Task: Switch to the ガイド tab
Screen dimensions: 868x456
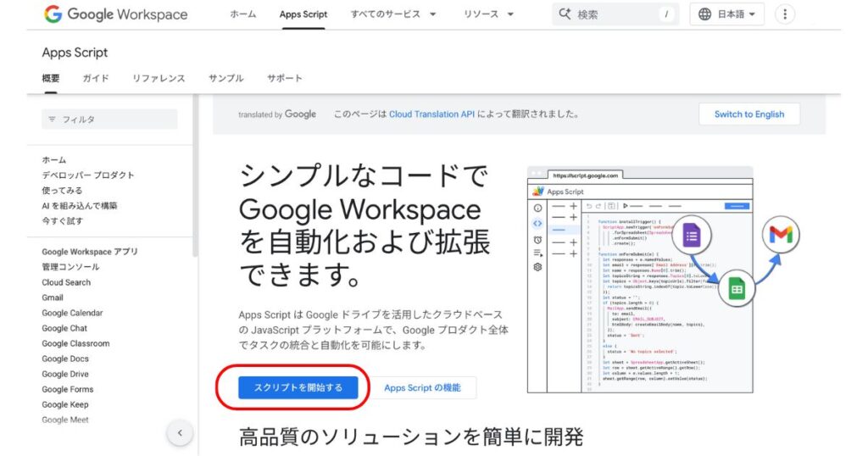Action: point(96,78)
